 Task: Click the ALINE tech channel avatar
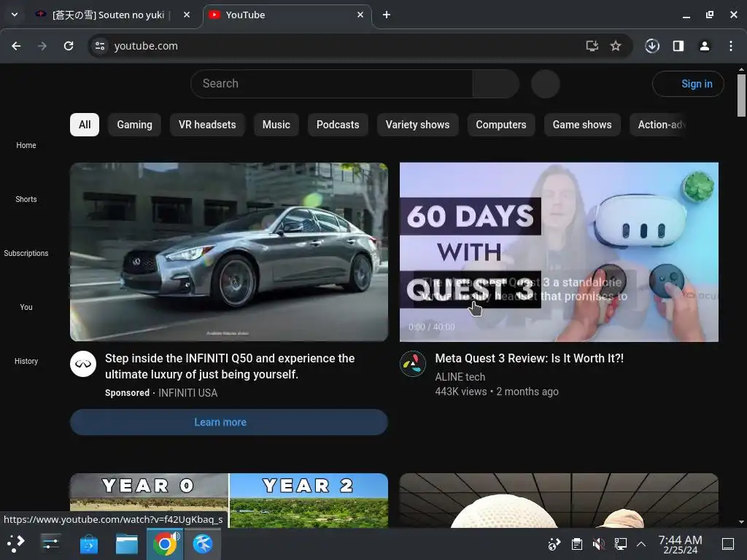pos(413,364)
